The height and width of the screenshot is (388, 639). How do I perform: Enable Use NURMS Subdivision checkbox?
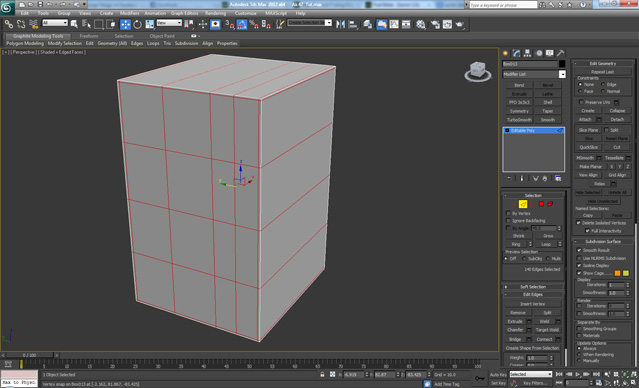579,258
